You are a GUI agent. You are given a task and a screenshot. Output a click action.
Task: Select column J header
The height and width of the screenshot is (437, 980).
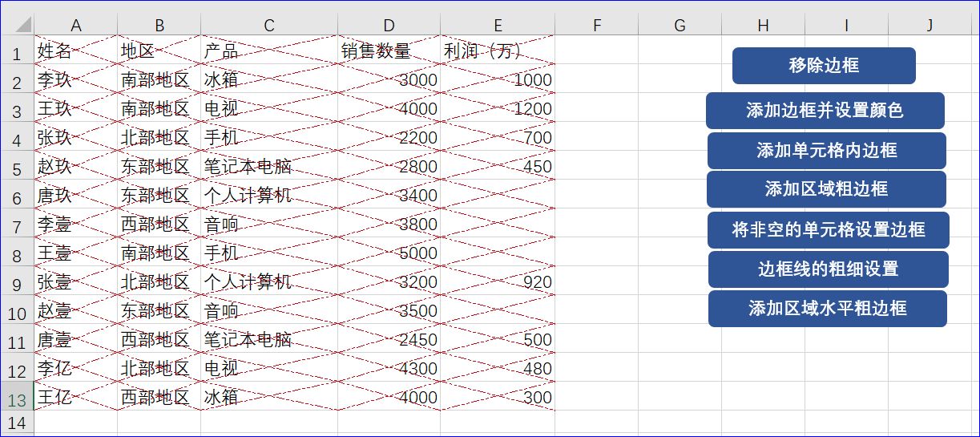pos(930,25)
